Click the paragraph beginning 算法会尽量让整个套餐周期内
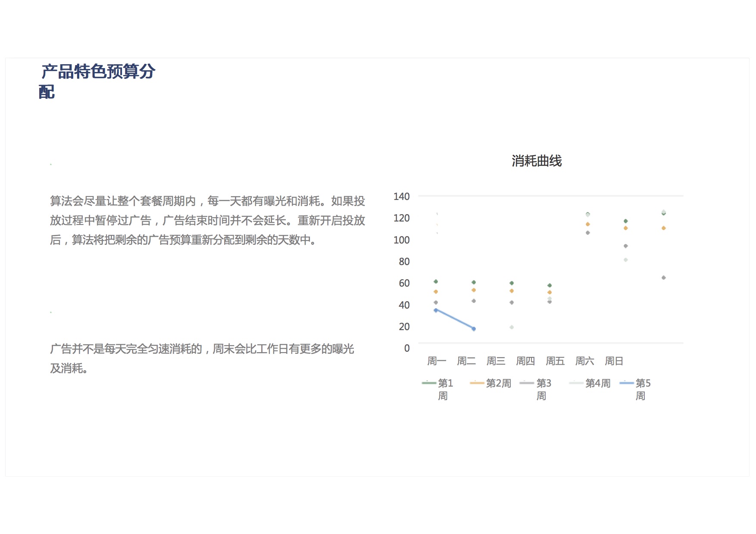This screenshot has height=534, width=756. coord(207,220)
